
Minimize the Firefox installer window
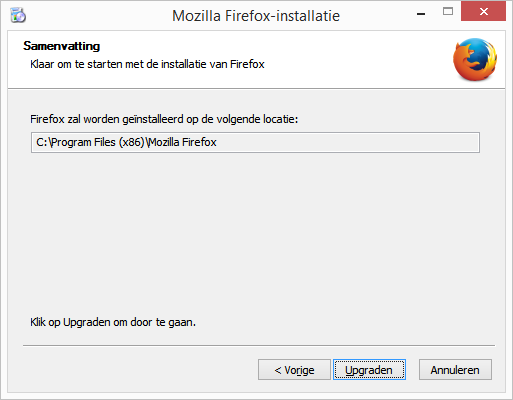[x=421, y=13]
